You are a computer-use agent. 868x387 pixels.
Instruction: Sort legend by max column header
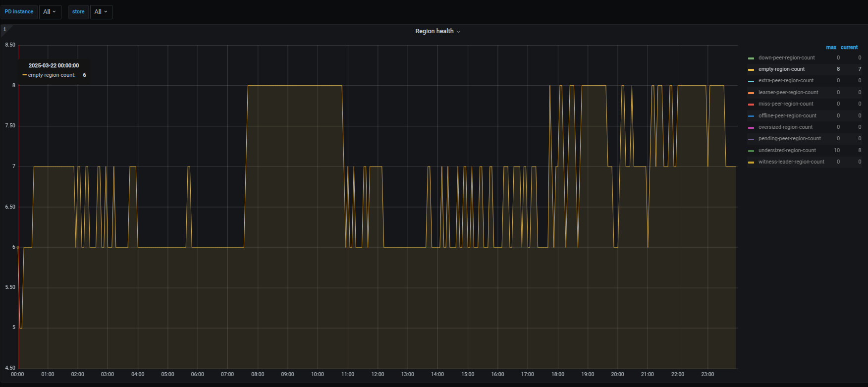click(x=831, y=48)
